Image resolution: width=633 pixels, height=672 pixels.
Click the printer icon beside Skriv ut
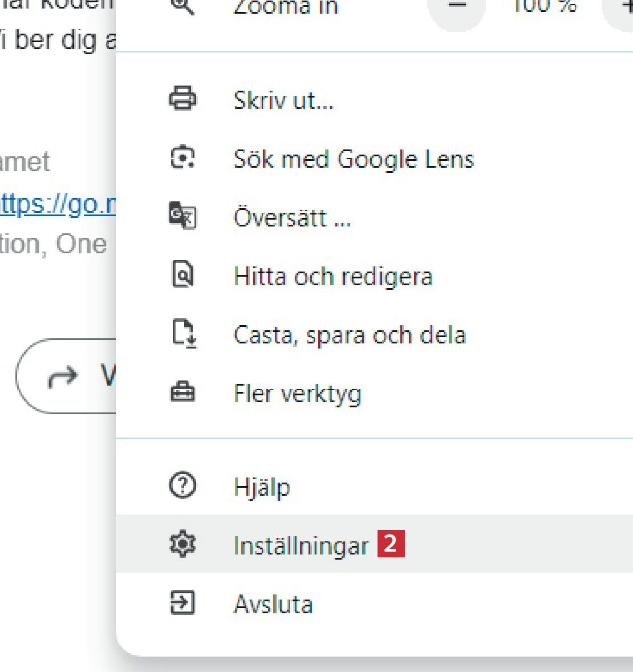pos(183,99)
